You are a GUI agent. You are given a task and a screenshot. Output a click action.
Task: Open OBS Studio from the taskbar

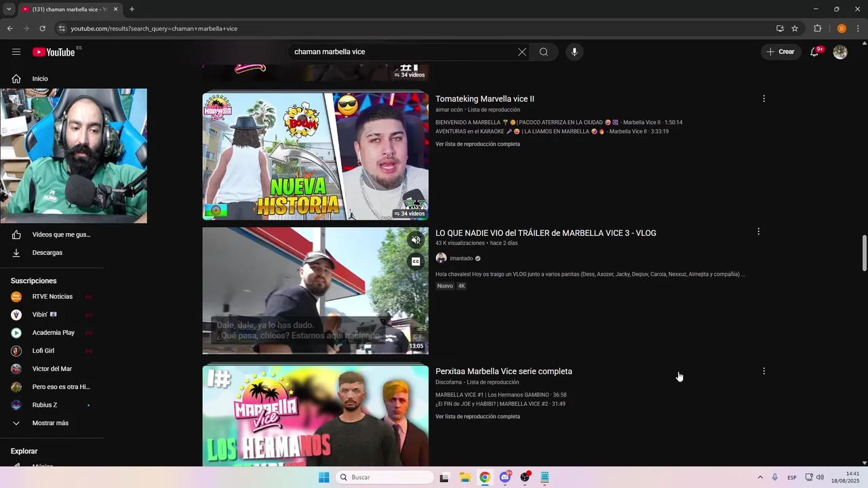coord(525,477)
